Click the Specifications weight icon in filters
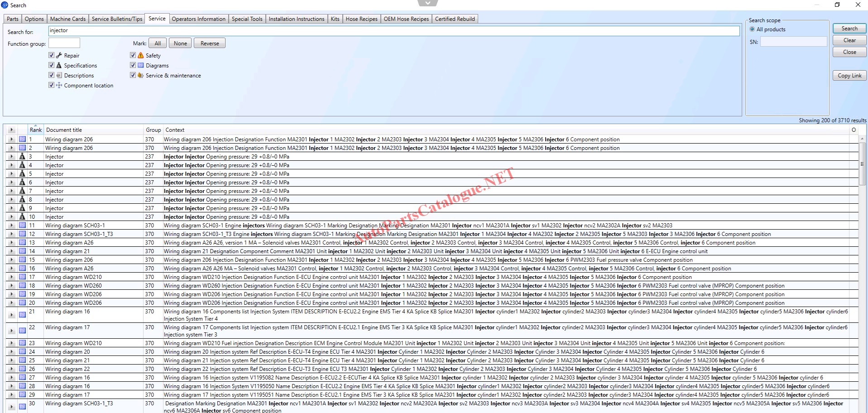 click(59, 65)
